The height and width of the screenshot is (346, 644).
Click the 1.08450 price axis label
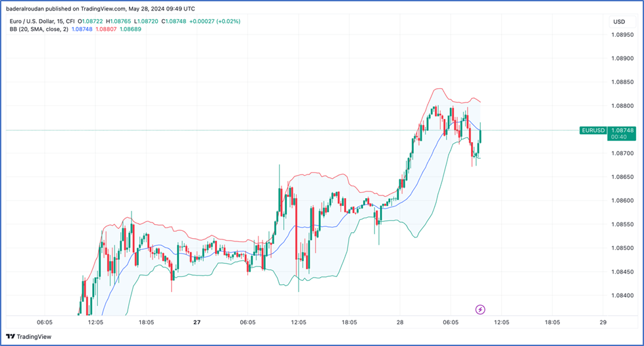click(x=622, y=272)
